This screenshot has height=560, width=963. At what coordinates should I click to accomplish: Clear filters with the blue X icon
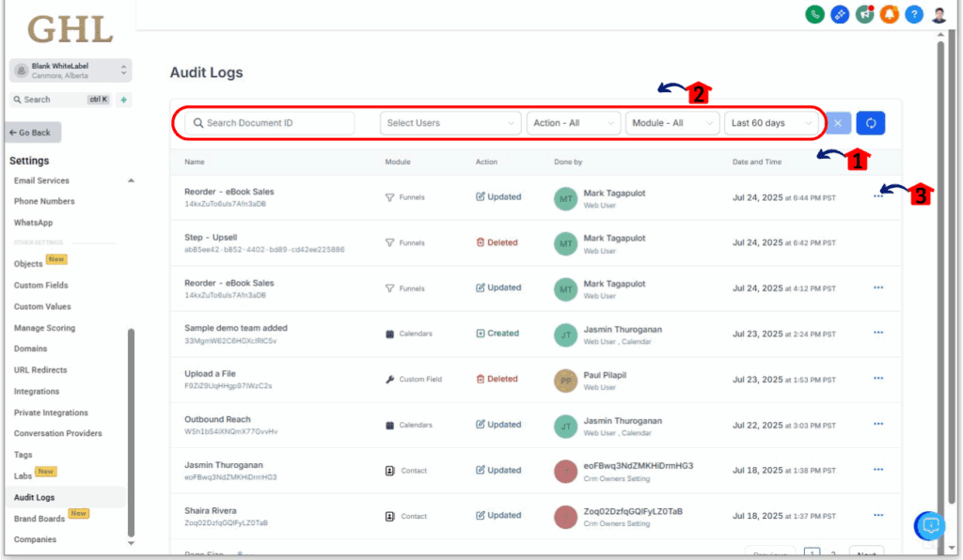pos(837,122)
